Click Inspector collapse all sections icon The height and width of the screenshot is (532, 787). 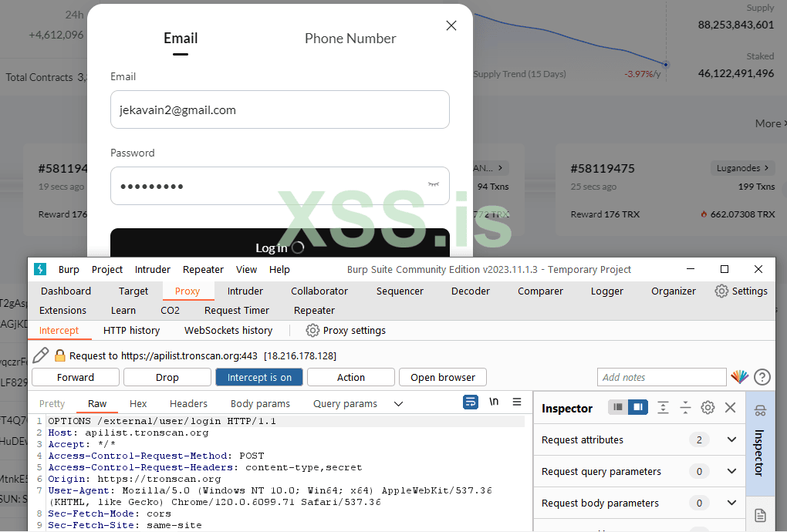point(685,408)
